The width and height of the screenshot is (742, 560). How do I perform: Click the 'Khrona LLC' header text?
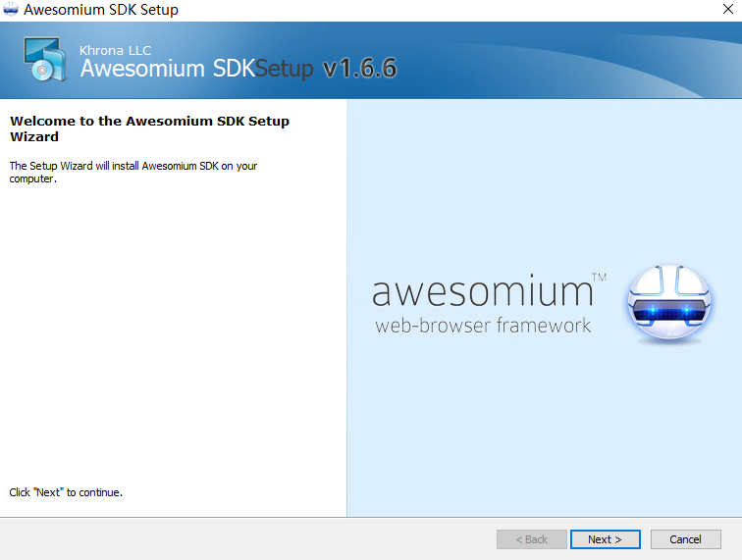pos(116,50)
